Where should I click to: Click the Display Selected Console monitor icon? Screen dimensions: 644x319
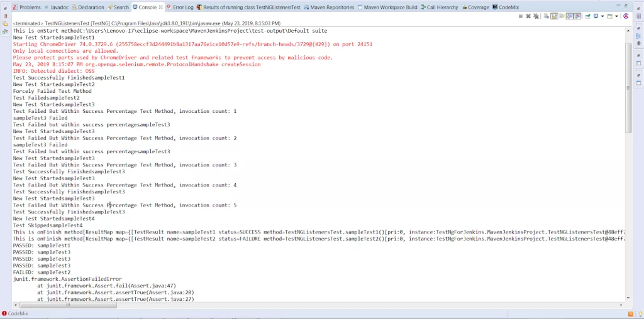(596, 16)
